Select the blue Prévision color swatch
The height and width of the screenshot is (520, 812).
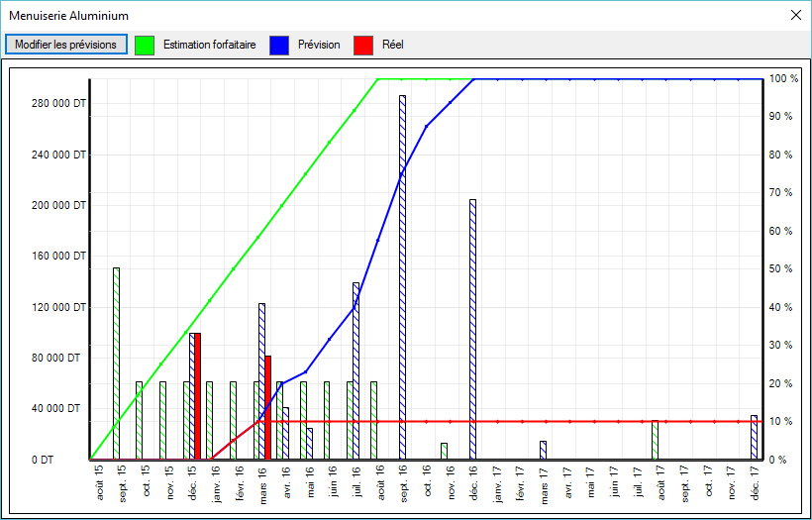click(281, 45)
